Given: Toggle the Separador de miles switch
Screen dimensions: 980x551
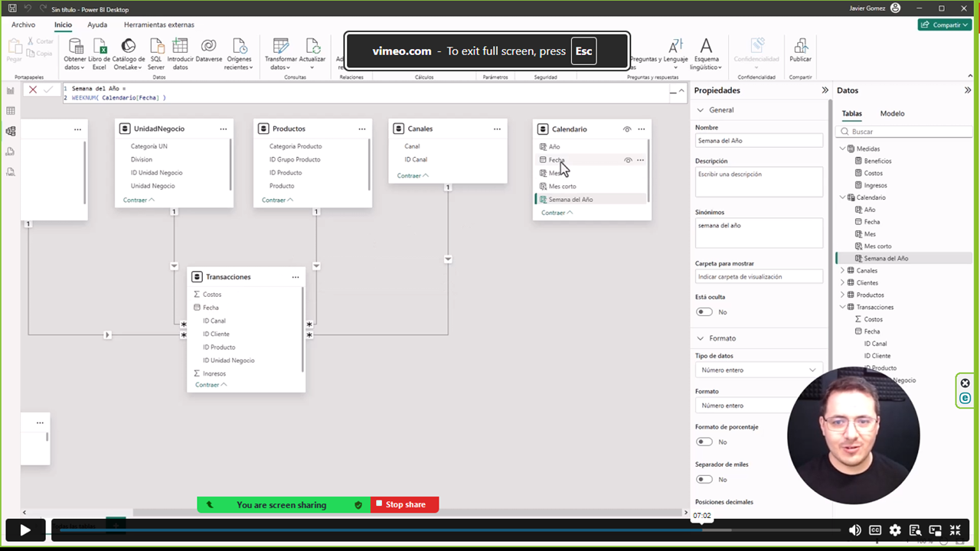Looking at the screenshot, I should point(704,479).
